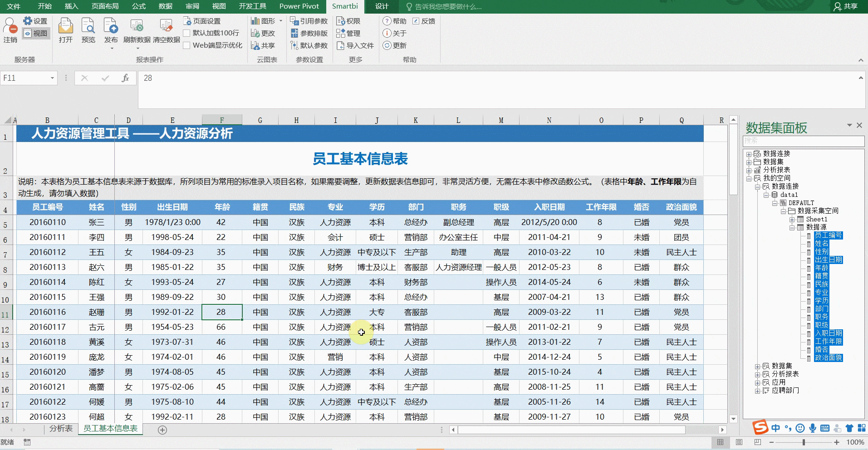The height and width of the screenshot is (450, 868).
Task: Switch to the 页面布局 ribbon tab
Action: coord(105,6)
